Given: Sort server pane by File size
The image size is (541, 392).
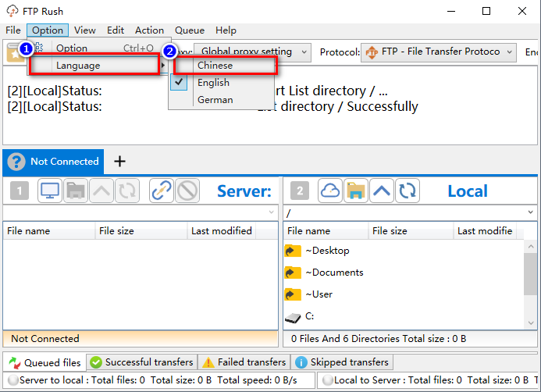Looking at the screenshot, I should (x=141, y=231).
